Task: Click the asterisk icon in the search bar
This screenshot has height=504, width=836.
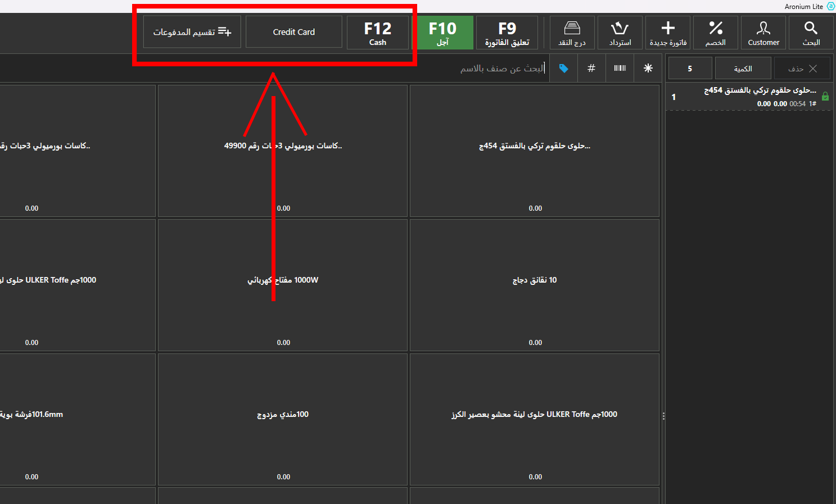Action: [648, 69]
